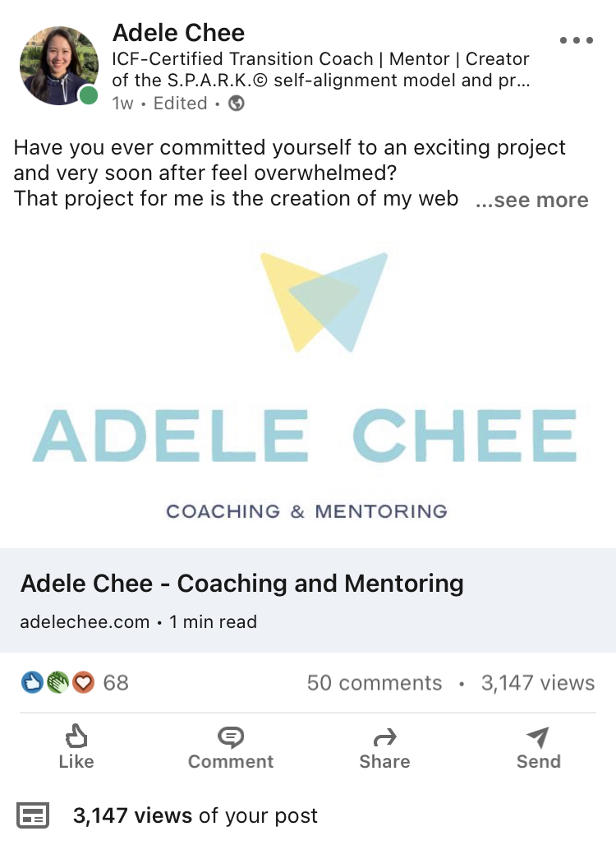616x845 pixels.
Task: Open the Adele Chee author name
Action: point(179,33)
